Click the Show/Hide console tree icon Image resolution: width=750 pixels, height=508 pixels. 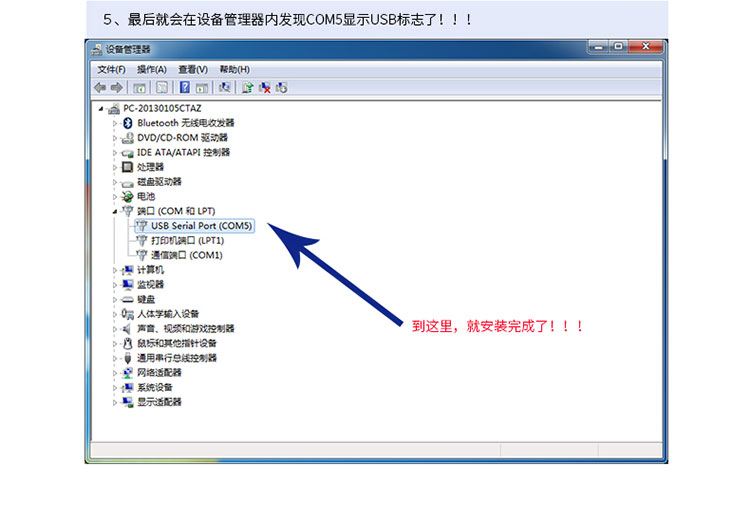(141, 88)
